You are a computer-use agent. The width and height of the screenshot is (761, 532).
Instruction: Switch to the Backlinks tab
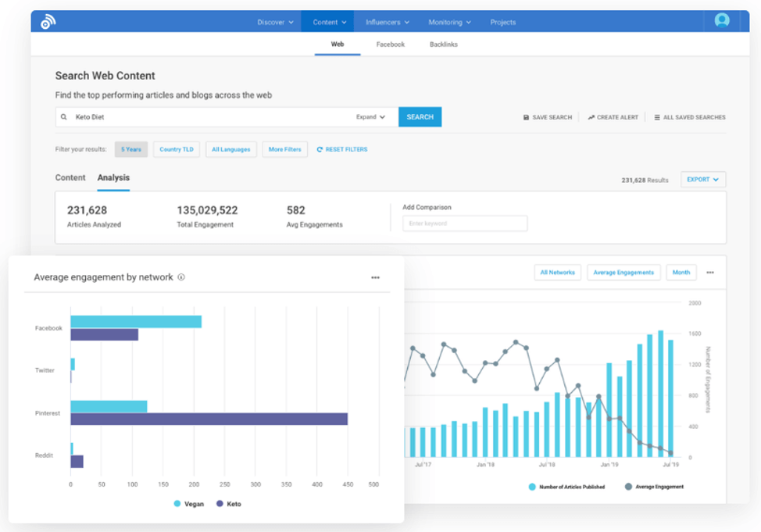(444, 45)
